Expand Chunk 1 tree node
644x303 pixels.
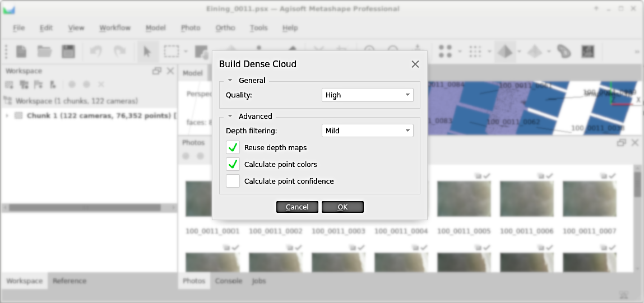pos(7,116)
